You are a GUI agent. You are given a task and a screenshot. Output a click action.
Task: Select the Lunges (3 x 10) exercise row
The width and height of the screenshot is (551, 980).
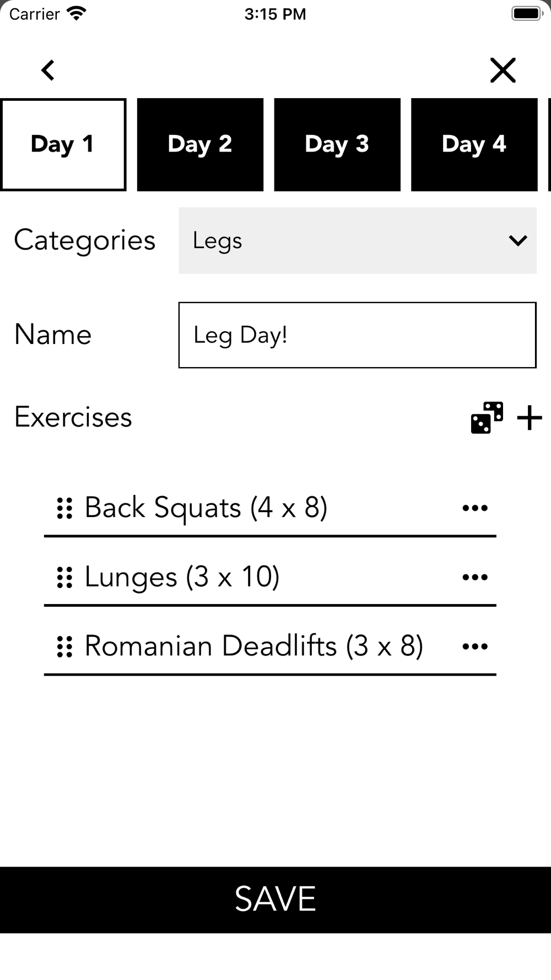(x=270, y=577)
